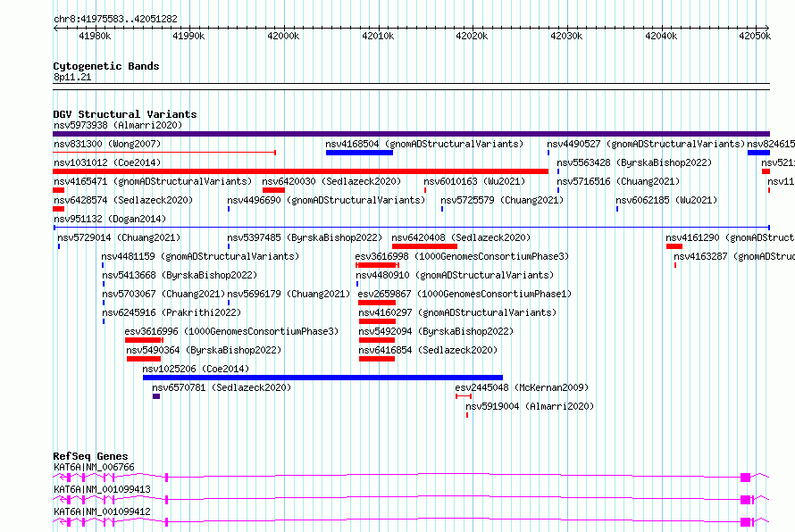Screen dimensions: 795x532
Task: Click the 8p11.21 cytogenetic band label
Action: tap(72, 77)
